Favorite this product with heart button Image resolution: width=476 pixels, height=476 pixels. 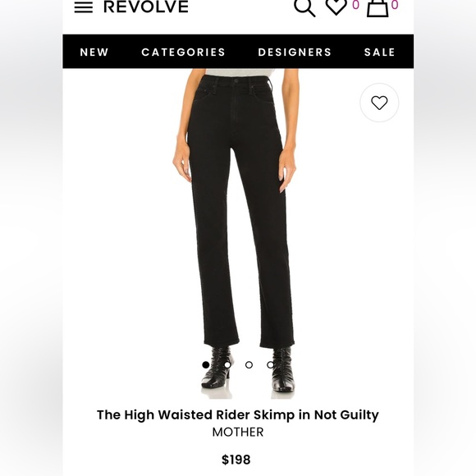coord(379,103)
